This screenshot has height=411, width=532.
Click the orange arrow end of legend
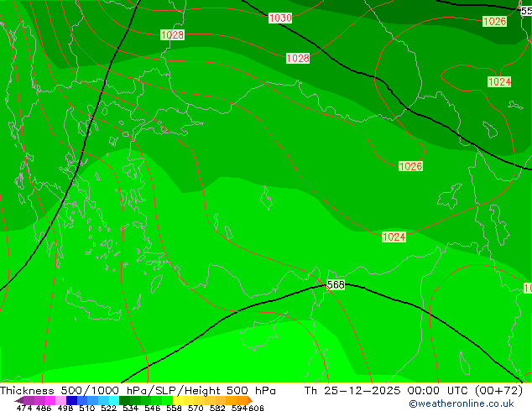(x=250, y=400)
